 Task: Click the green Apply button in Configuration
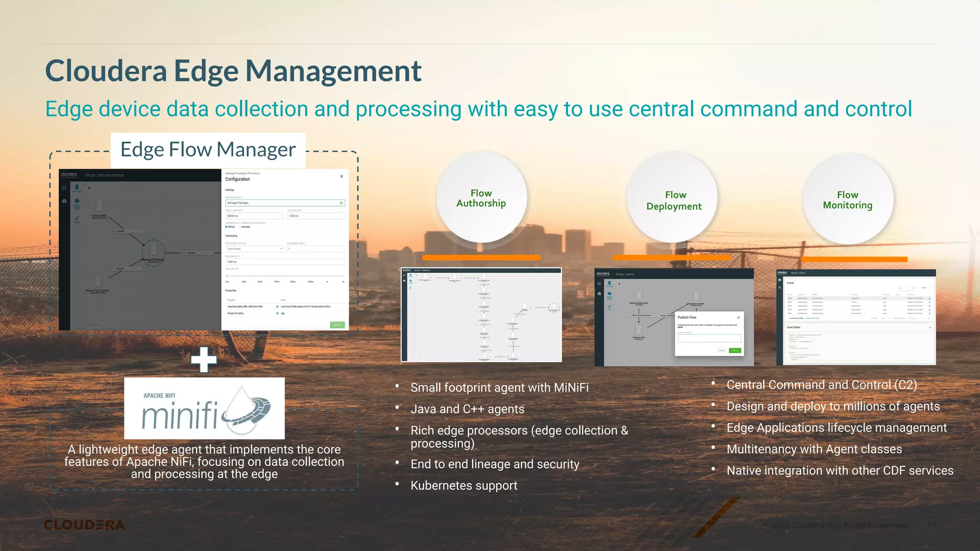coord(337,325)
